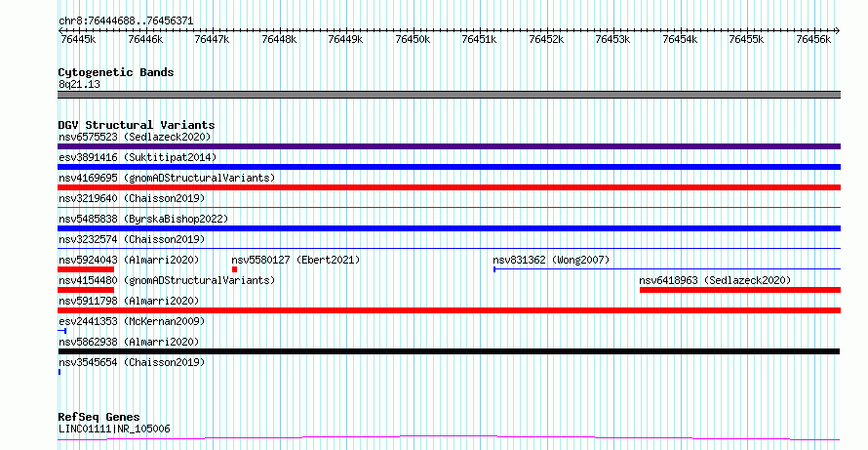868x450 pixels.
Task: Click the red nsv6418963 variant bar
Action: pyautogui.click(x=740, y=290)
